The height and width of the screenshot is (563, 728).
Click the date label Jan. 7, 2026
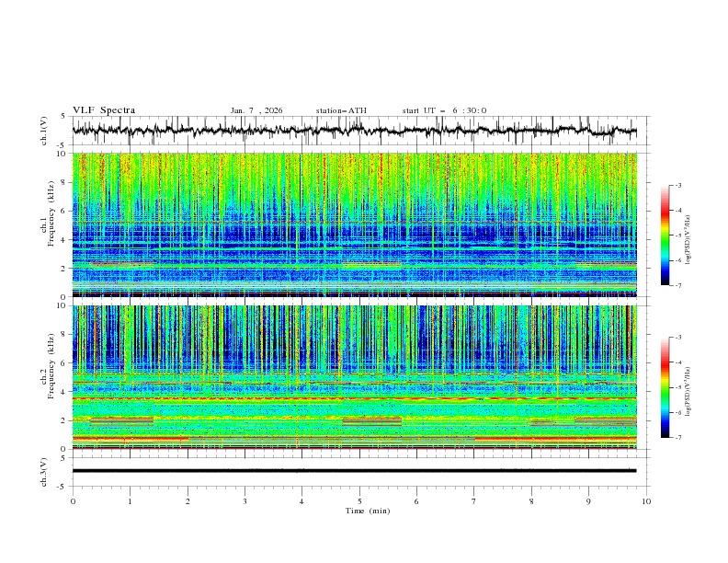coord(256,110)
